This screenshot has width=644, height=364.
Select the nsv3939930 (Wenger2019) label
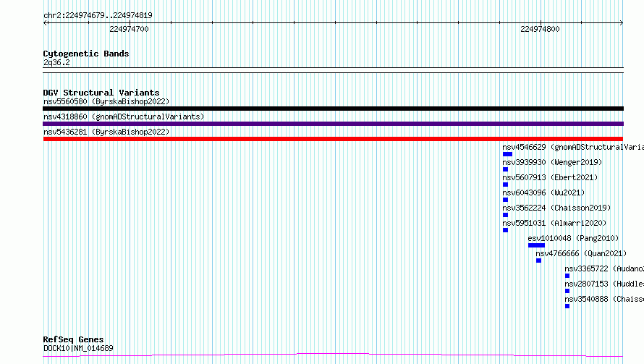552,162
